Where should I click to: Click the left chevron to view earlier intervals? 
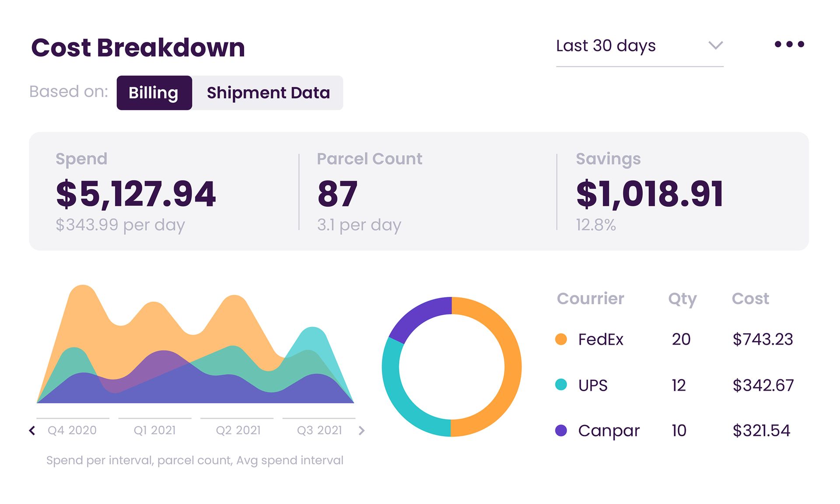point(31,430)
